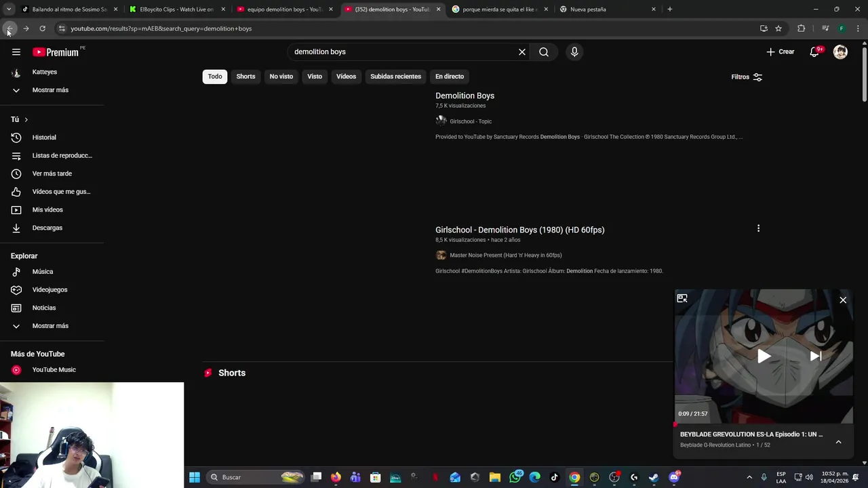Image resolution: width=868 pixels, height=488 pixels.
Task: Open the YouTube notifications bell
Action: click(x=815, y=52)
